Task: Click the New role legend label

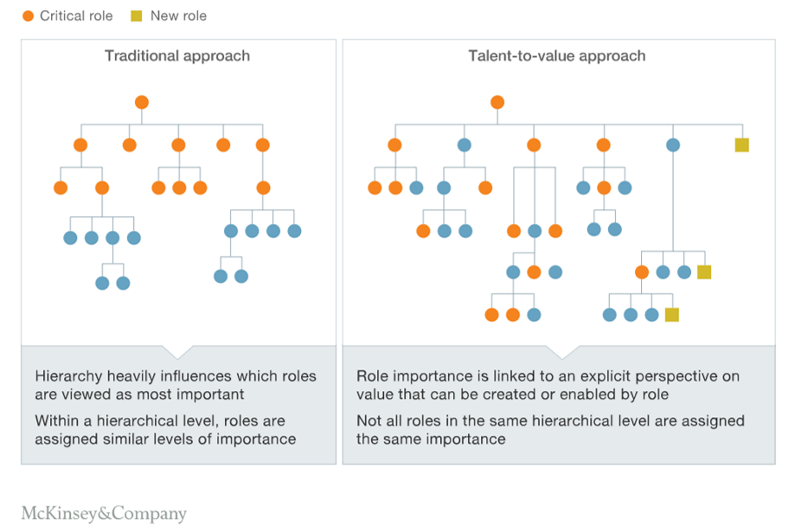Action: 178,16
